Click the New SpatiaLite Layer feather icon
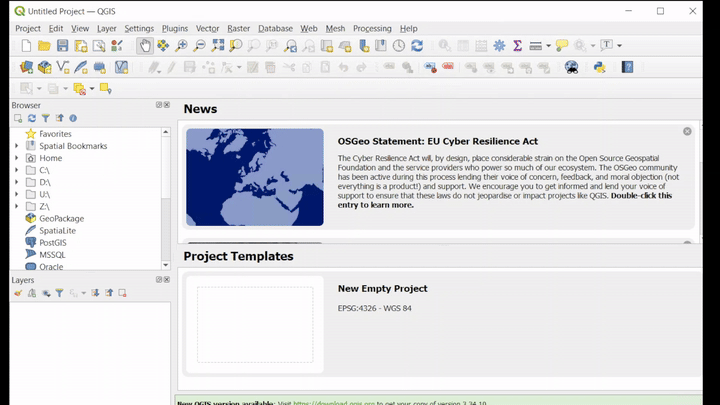The image size is (720, 405). [x=81, y=68]
